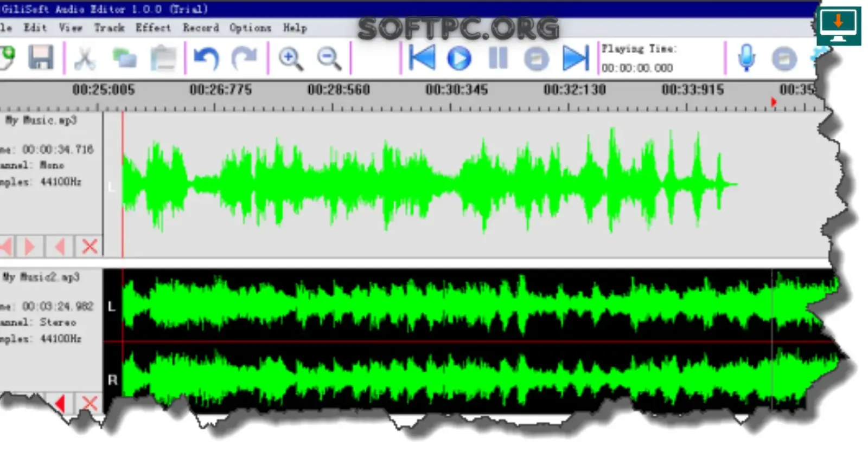The width and height of the screenshot is (868, 465).
Task: Open the Options menu
Action: 250,28
